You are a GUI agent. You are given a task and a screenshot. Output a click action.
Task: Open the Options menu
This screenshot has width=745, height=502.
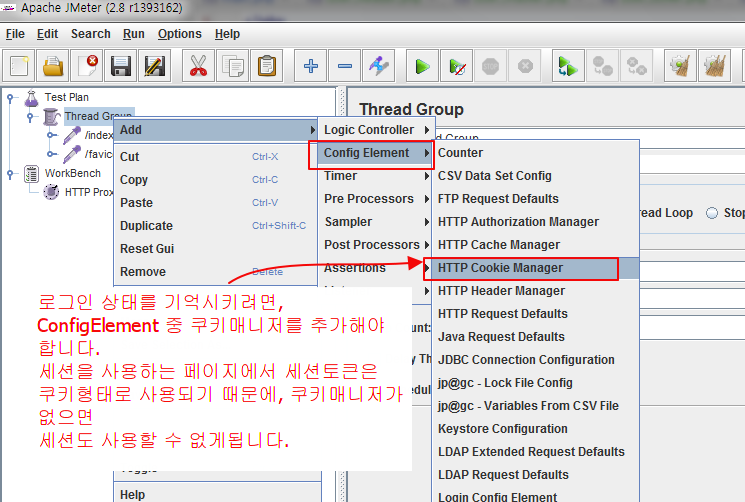click(180, 34)
